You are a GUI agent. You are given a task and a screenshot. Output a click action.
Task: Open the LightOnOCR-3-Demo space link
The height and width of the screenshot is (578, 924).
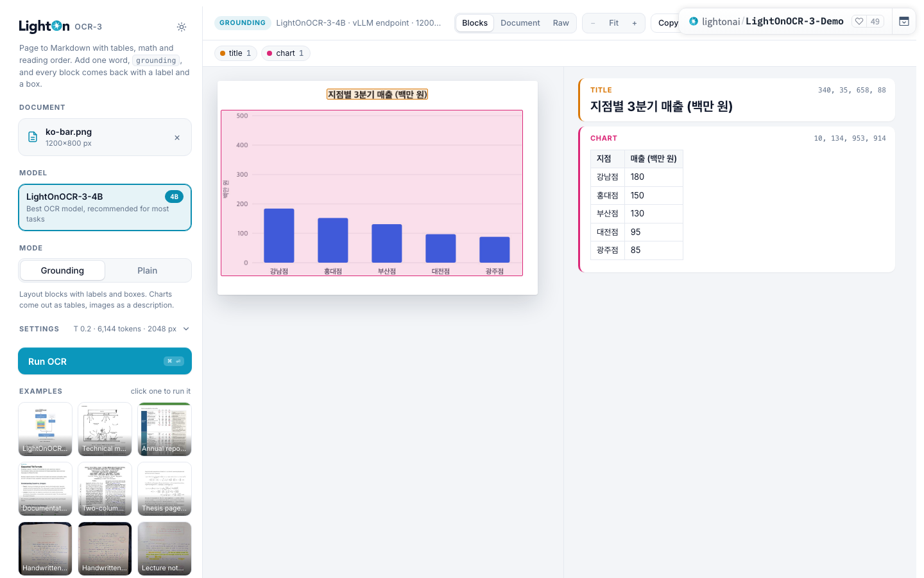[794, 21]
